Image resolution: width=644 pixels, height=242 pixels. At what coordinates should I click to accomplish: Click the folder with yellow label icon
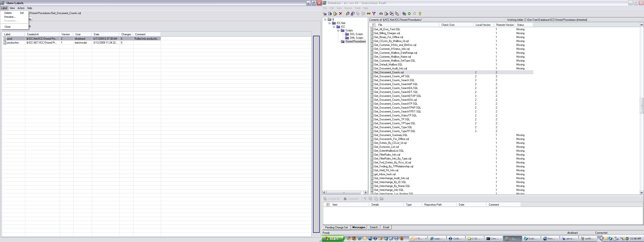pyautogui.click(x=335, y=14)
